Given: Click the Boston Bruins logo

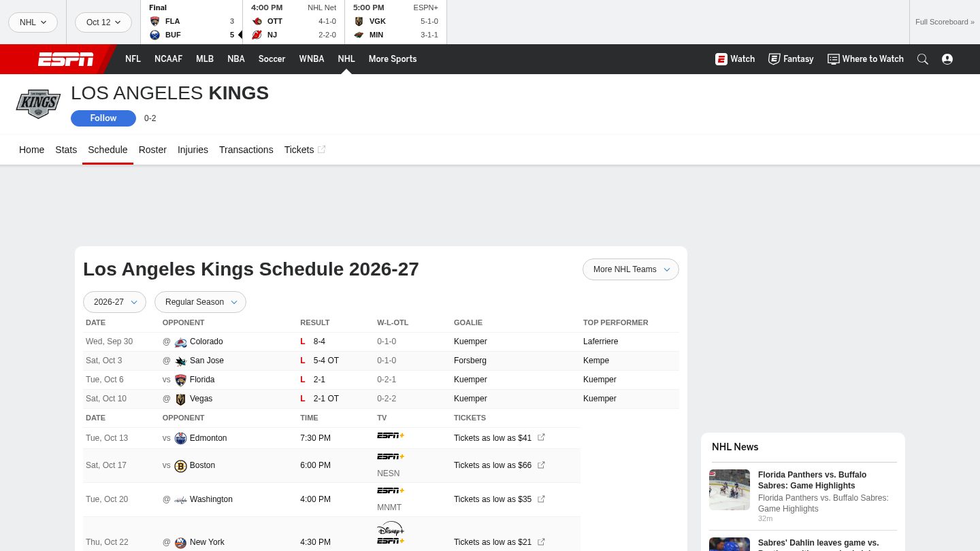Looking at the screenshot, I should point(180,466).
